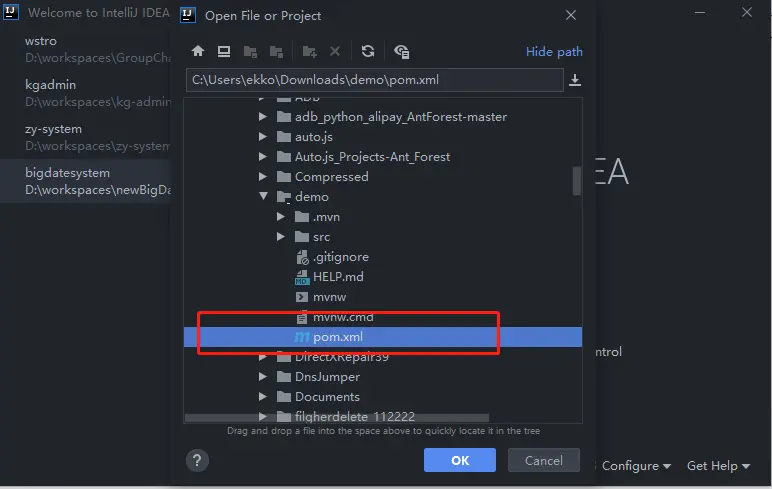The image size is (772, 489).
Task: Close the Open File or Project dialog
Action: pyautogui.click(x=571, y=15)
